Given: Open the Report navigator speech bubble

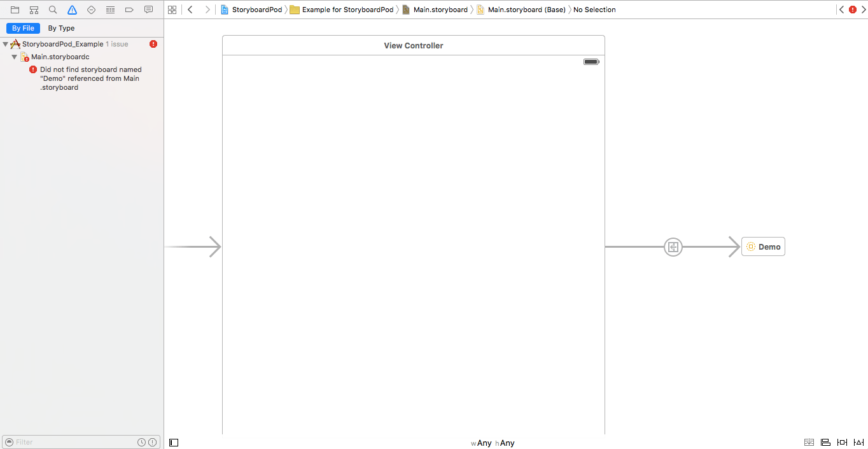Looking at the screenshot, I should [x=148, y=10].
